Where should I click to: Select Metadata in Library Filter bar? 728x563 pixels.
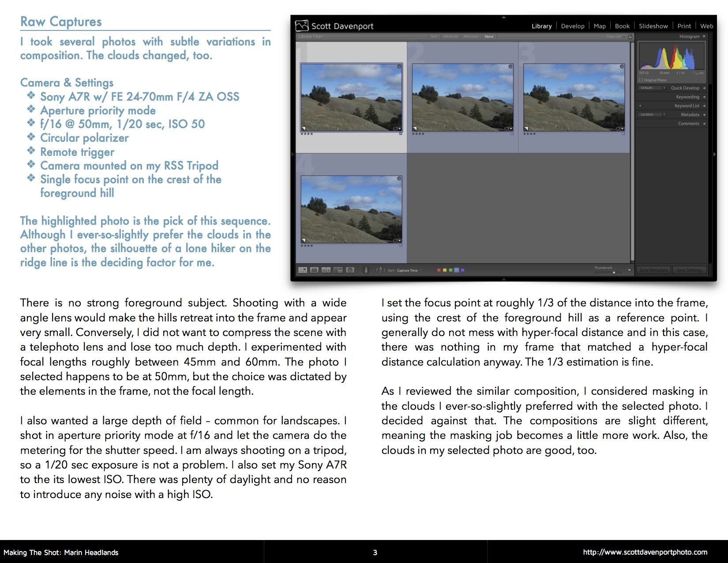pos(471,37)
